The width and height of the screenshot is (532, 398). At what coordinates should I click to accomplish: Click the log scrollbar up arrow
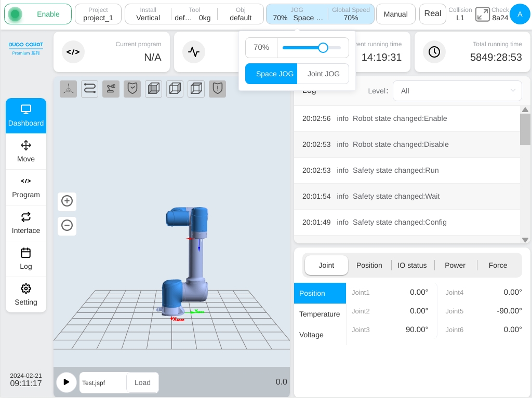(525, 109)
